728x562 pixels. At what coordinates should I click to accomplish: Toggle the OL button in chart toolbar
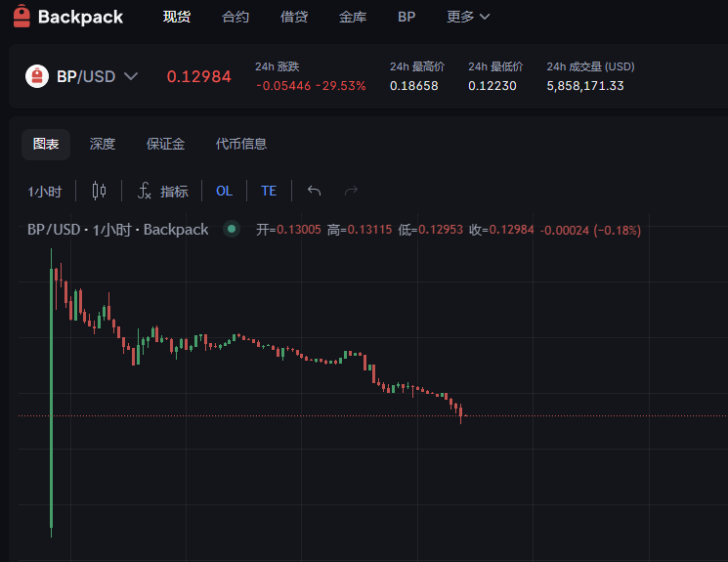[224, 191]
